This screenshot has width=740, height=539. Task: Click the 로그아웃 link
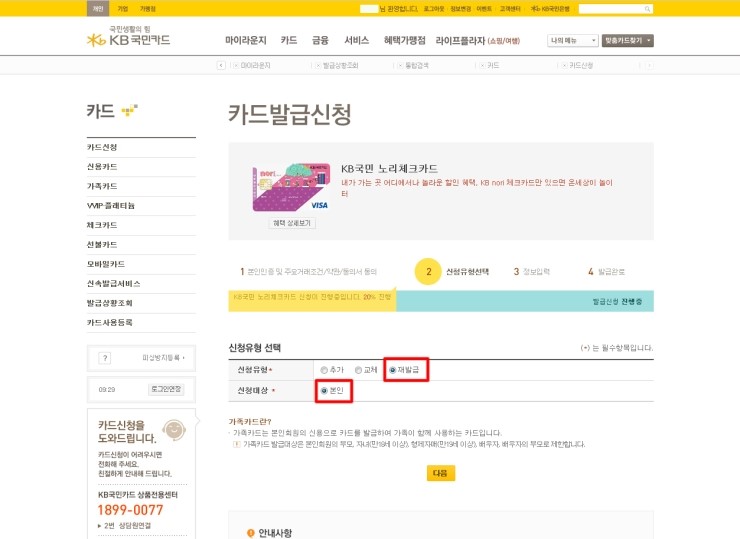(434, 9)
